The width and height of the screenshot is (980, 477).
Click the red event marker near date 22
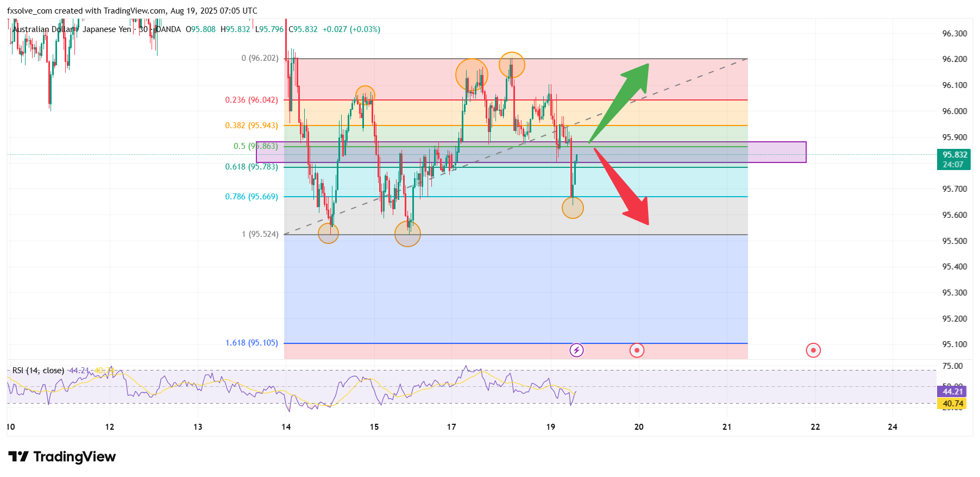click(x=813, y=350)
